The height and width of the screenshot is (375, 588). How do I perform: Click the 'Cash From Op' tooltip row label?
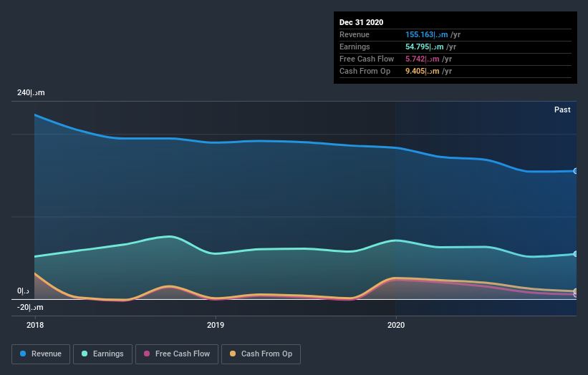[x=365, y=71]
